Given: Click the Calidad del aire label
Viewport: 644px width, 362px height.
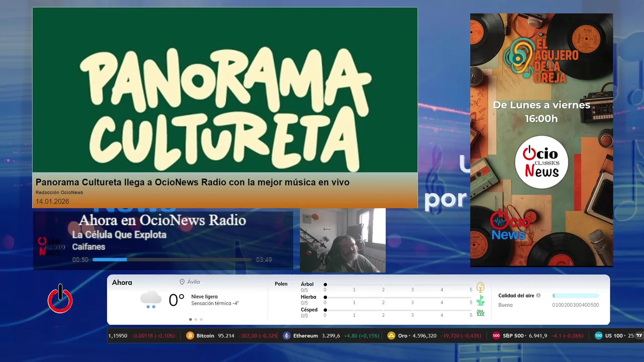Looking at the screenshot, I should pos(516,296).
